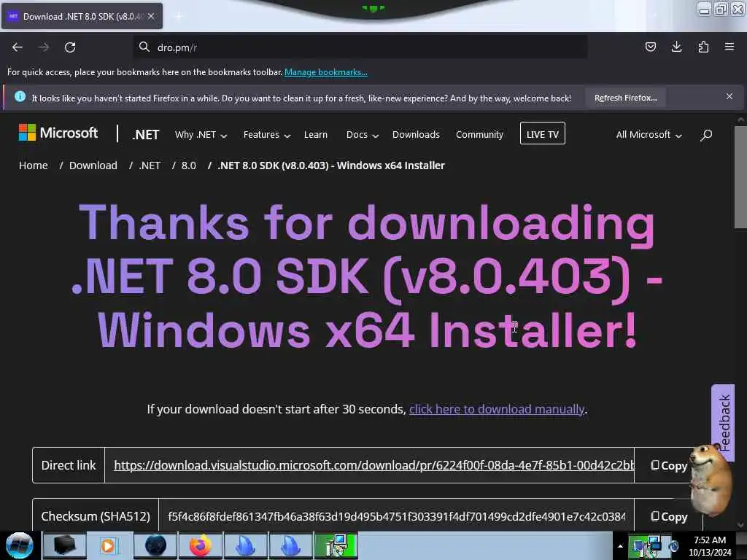747x560 pixels.
Task: Click the Microsoft logo
Action: point(58,133)
